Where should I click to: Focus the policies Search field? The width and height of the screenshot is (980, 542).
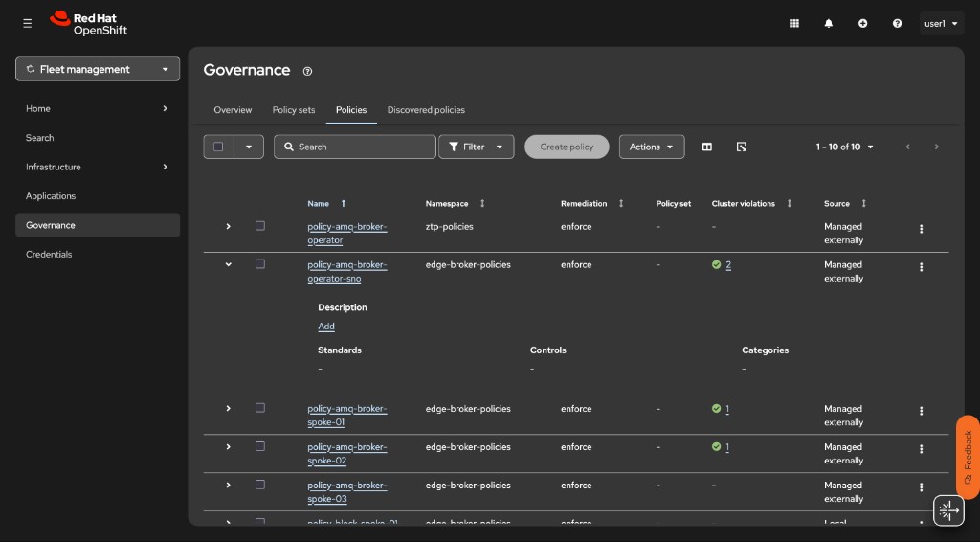point(355,147)
